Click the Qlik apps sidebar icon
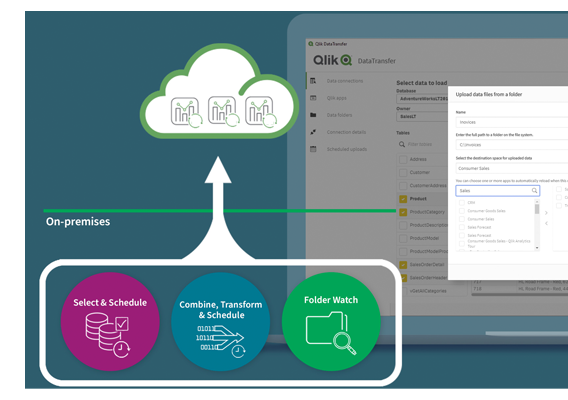Screen dimensions: 568x400 (x=313, y=98)
